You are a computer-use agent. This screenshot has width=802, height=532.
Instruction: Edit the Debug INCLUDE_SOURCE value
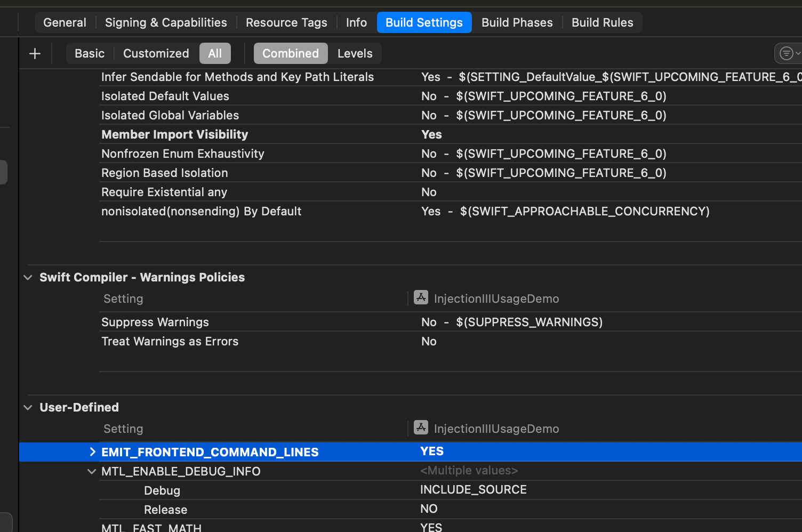[473, 490]
